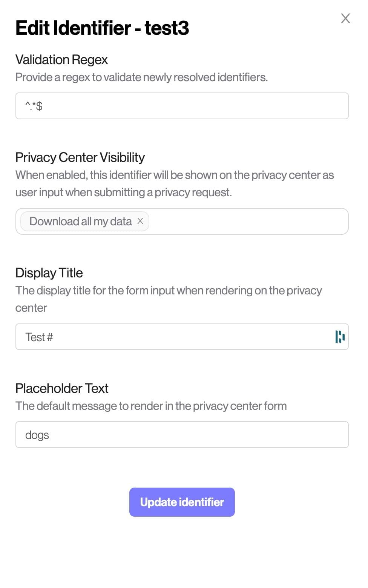This screenshot has height=588, width=368.
Task: Click the regex validation helper description text
Action: click(x=141, y=77)
